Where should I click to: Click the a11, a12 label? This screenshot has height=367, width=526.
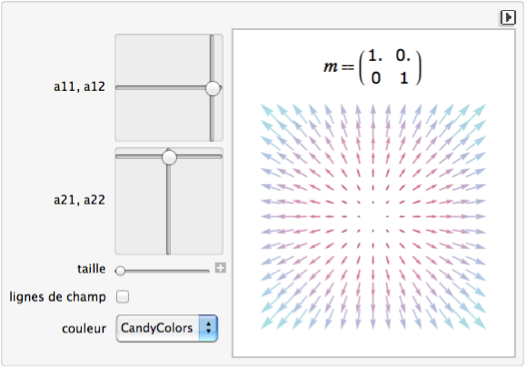pos(80,87)
